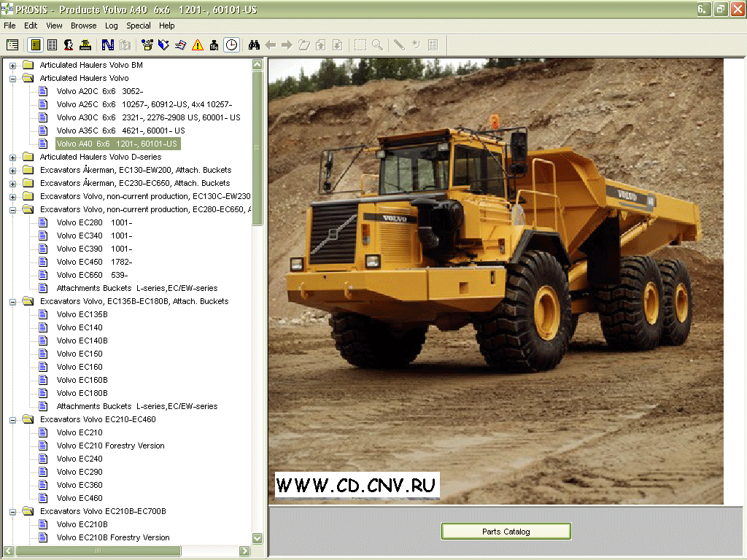Expand Excavators Volvo non-current EC130C-EW230 folder
Image resolution: width=747 pixels, height=560 pixels.
[x=13, y=197]
